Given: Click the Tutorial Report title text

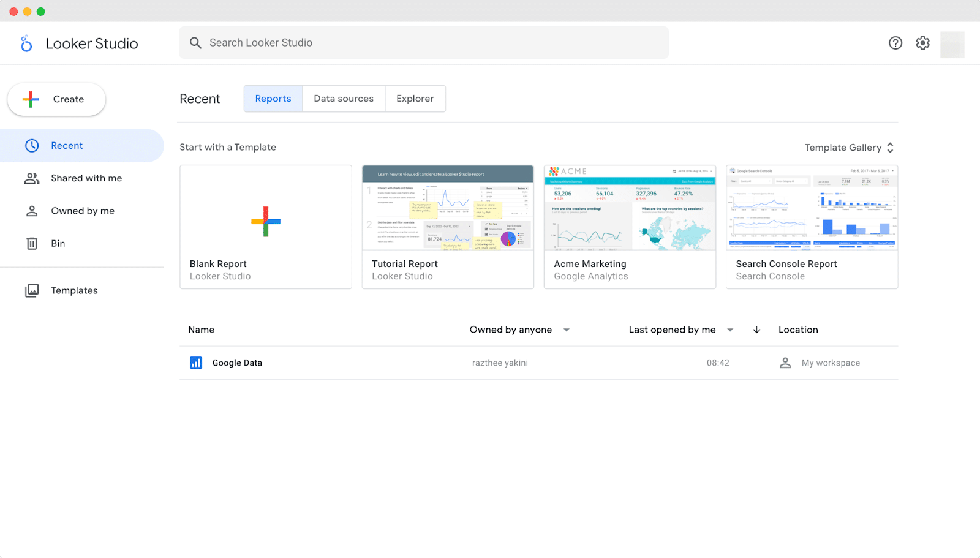Looking at the screenshot, I should (x=405, y=264).
